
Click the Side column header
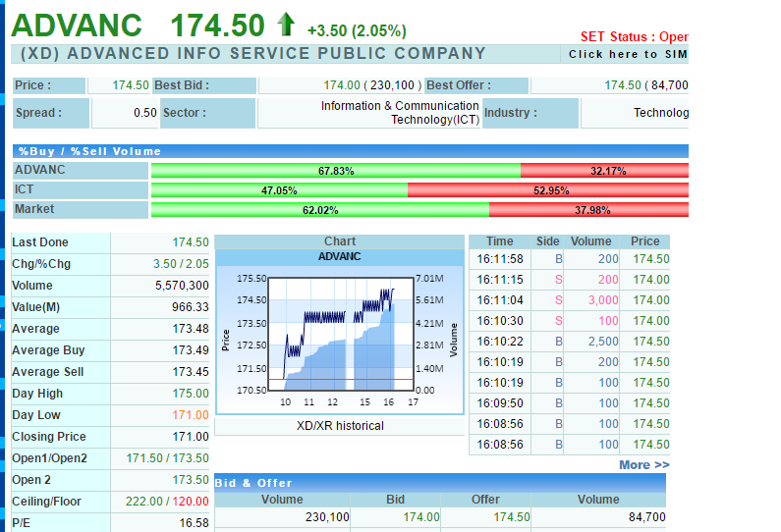point(547,241)
